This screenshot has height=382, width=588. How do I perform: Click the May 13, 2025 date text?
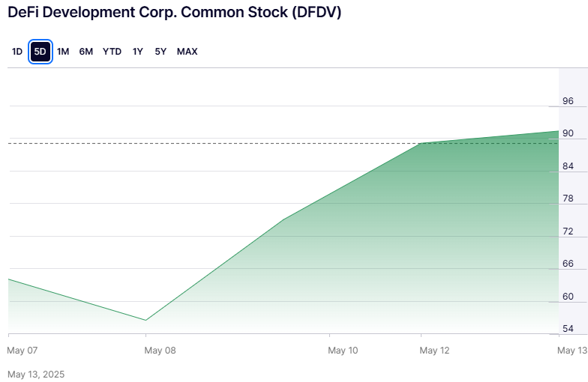coord(37,373)
